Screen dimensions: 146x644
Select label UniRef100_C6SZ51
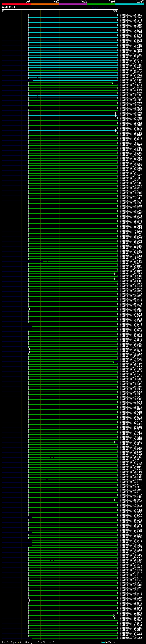point(131,615)
